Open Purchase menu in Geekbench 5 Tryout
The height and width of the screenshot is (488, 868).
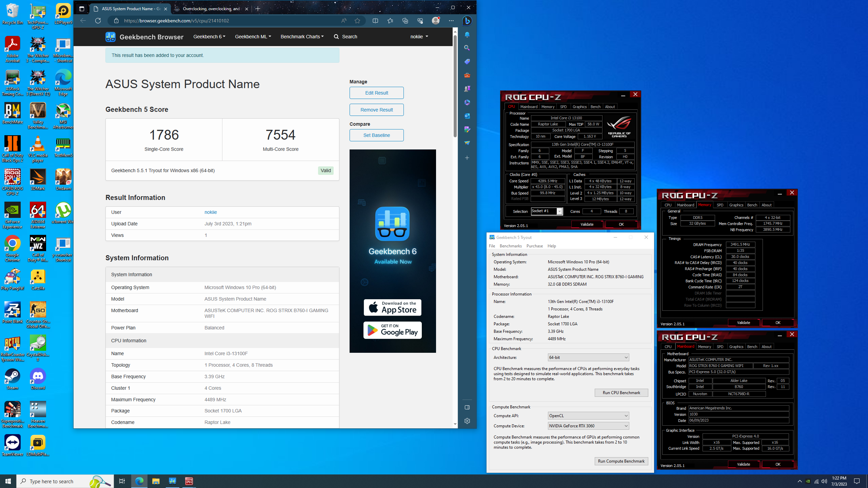tap(534, 246)
